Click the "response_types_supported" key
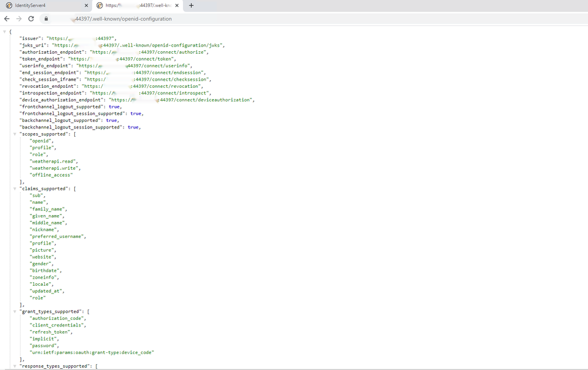Image resolution: width=588 pixels, height=370 pixels. [x=55, y=366]
